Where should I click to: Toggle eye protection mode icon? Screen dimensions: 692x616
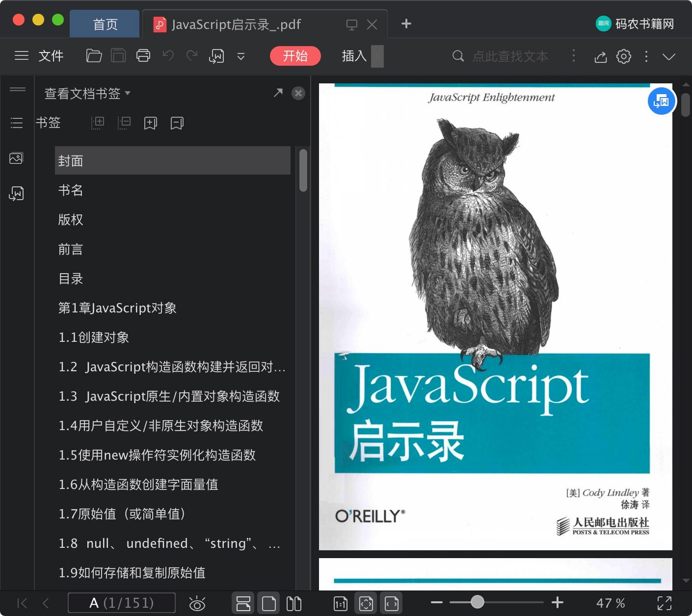[197, 603]
